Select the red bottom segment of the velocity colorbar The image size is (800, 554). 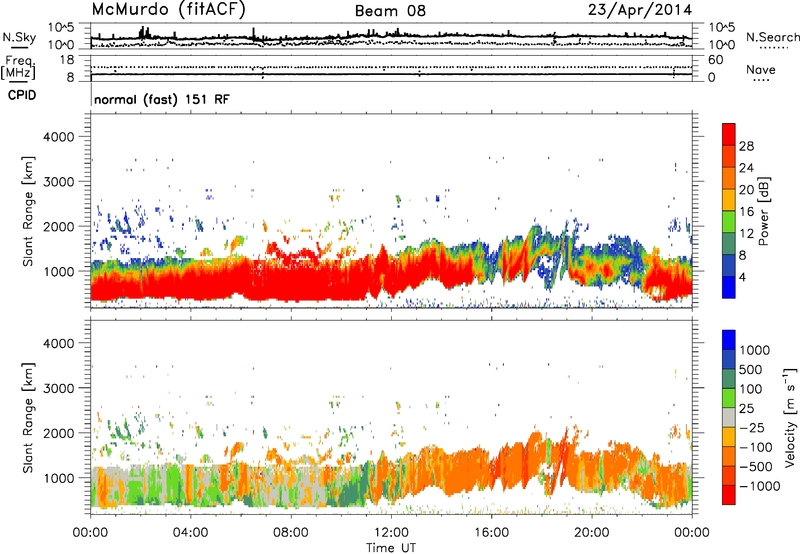[x=729, y=495]
